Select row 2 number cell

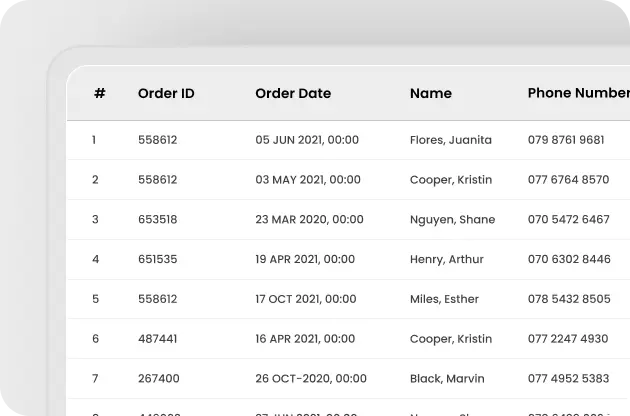pos(95,180)
